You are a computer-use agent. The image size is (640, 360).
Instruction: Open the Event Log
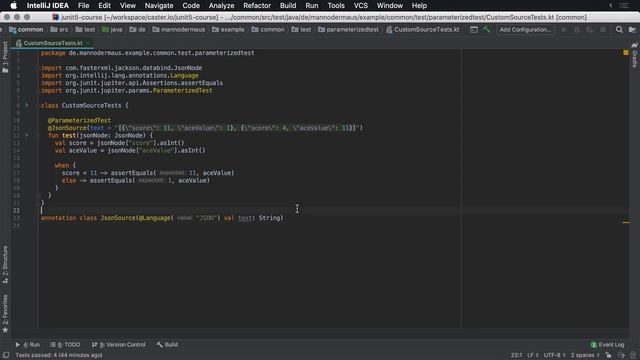pos(607,344)
